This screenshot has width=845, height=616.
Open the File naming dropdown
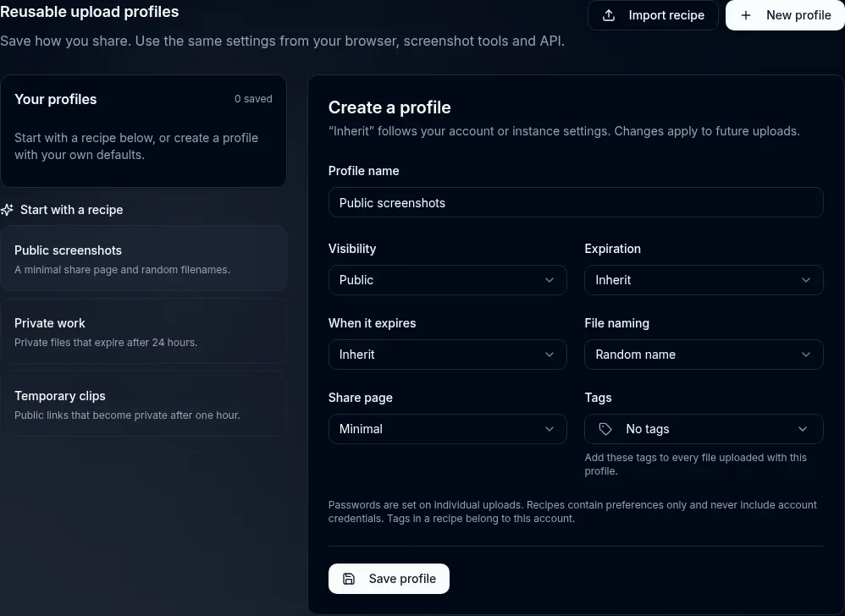click(704, 355)
